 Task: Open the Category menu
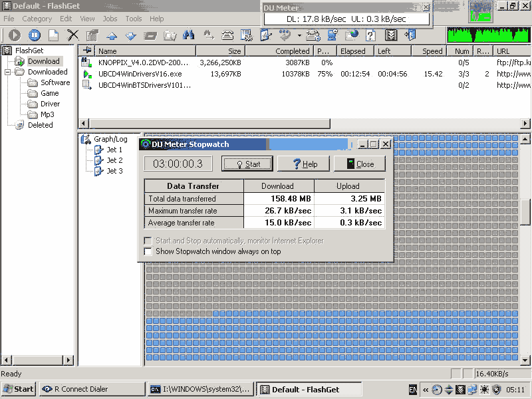37,19
